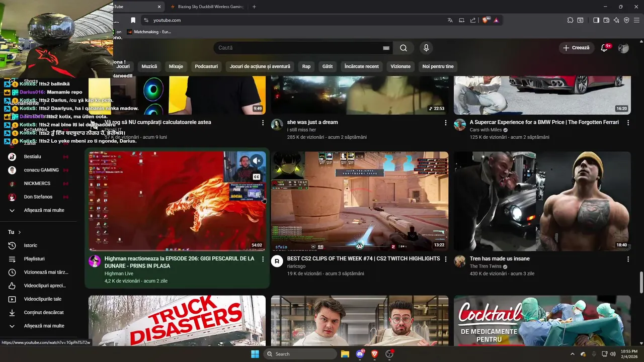
Task: Click the translate page icon in address bar
Action: (450, 20)
